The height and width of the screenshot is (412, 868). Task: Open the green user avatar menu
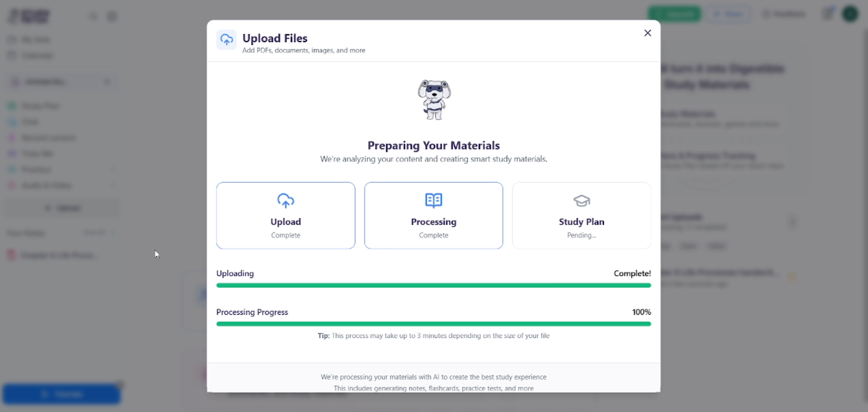tap(850, 14)
